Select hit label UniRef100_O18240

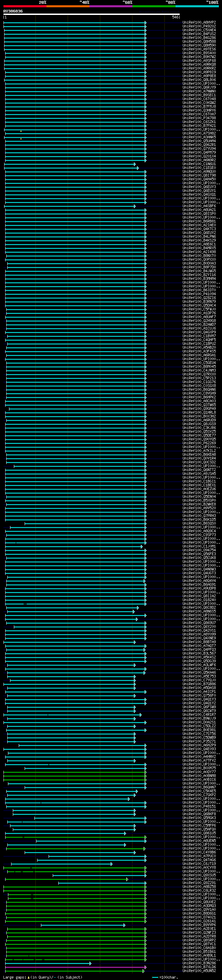click(199, 600)
